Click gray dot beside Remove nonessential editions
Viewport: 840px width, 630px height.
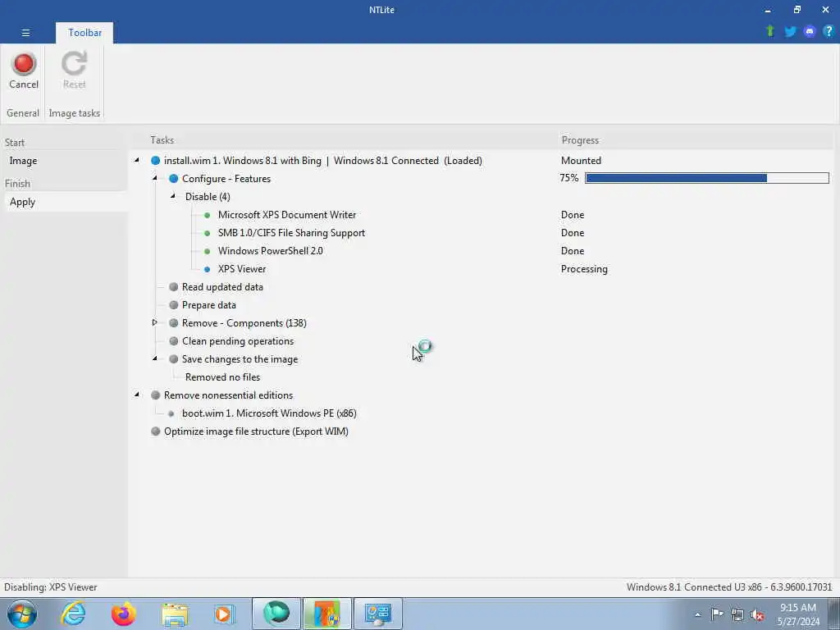click(x=155, y=395)
